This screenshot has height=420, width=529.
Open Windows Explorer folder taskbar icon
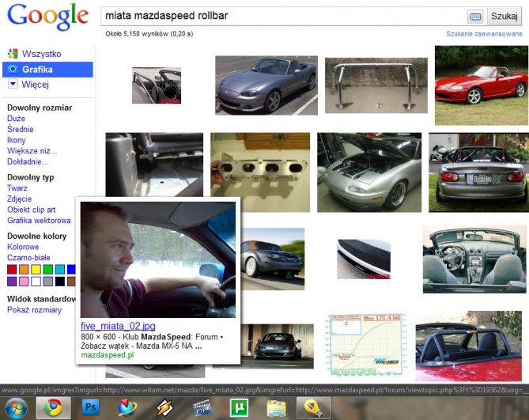276,408
